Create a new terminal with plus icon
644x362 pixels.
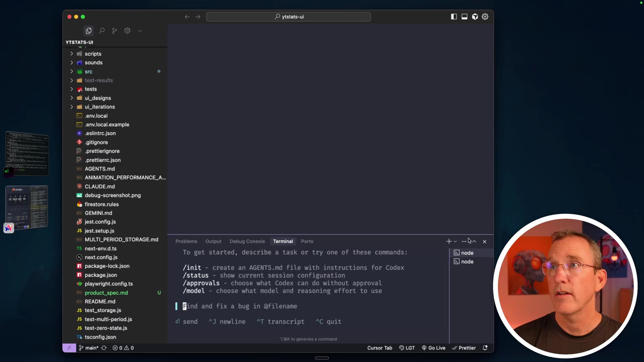click(449, 241)
